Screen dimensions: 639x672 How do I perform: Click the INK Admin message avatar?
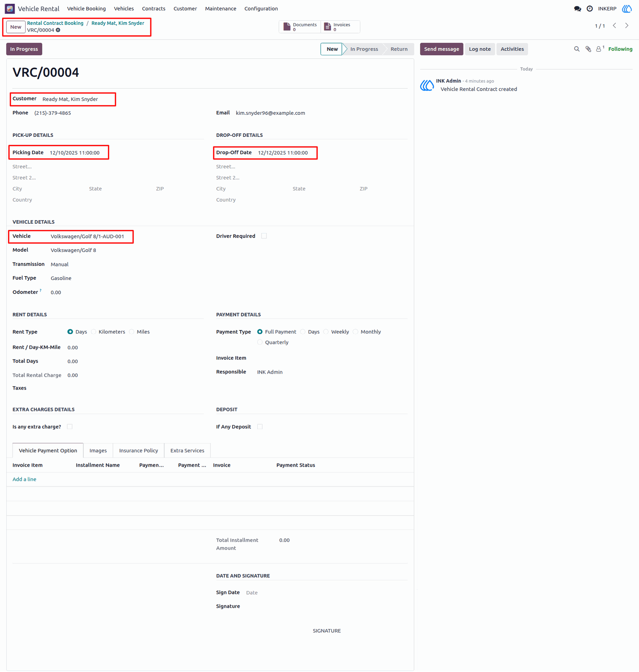[427, 85]
